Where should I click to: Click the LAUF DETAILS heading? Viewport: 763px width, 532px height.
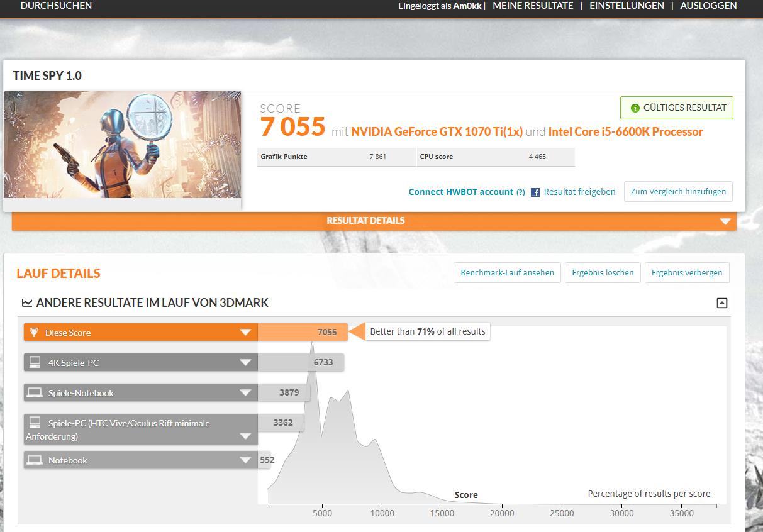58,274
